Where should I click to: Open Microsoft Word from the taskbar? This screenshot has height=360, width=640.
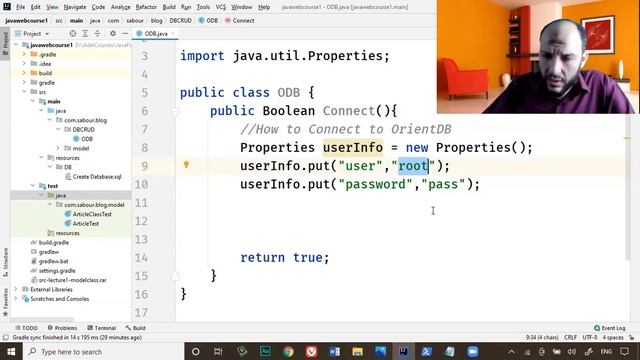tap(334, 351)
